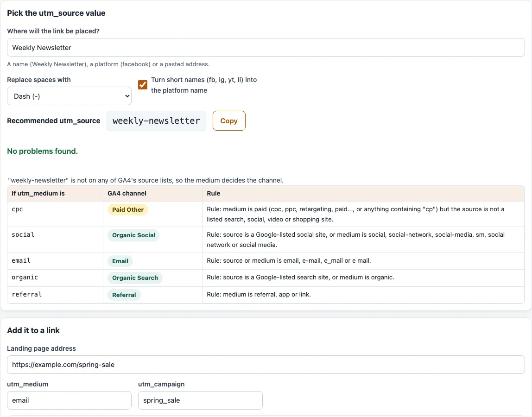Click the weekly-newsletter recommended value
Viewport: 532px width, 417px height.
157,121
